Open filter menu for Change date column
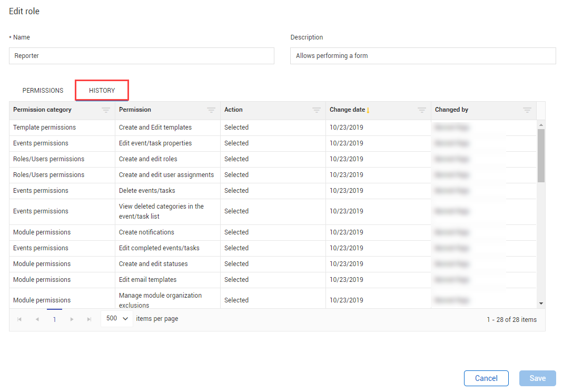The height and width of the screenshot is (392, 563). pos(422,110)
